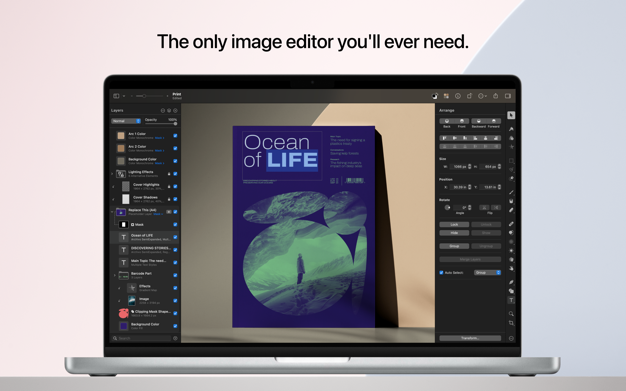The height and width of the screenshot is (391, 626).
Task: Click the rotate Angle stepper
Action: [x=470, y=207]
